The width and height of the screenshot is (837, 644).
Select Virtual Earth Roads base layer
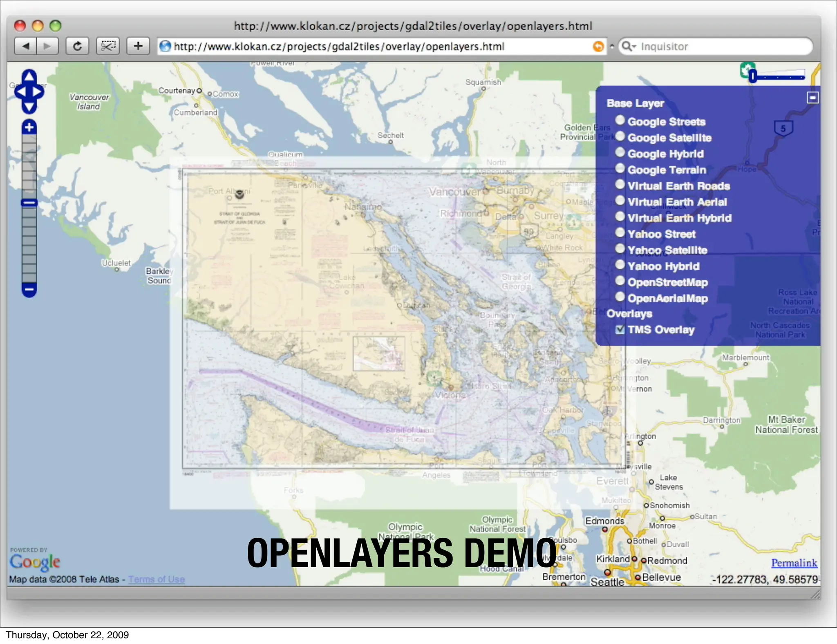(620, 184)
